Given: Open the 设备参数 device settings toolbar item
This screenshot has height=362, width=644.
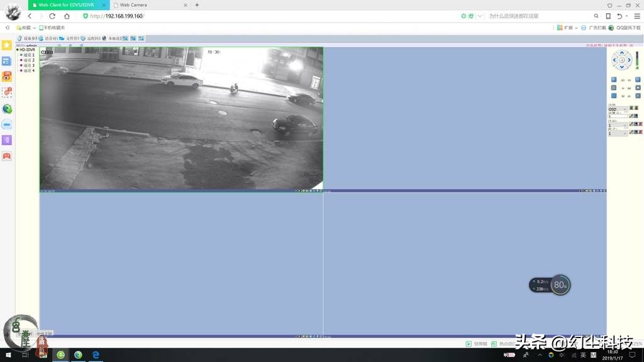Looking at the screenshot, I should 28,38.
